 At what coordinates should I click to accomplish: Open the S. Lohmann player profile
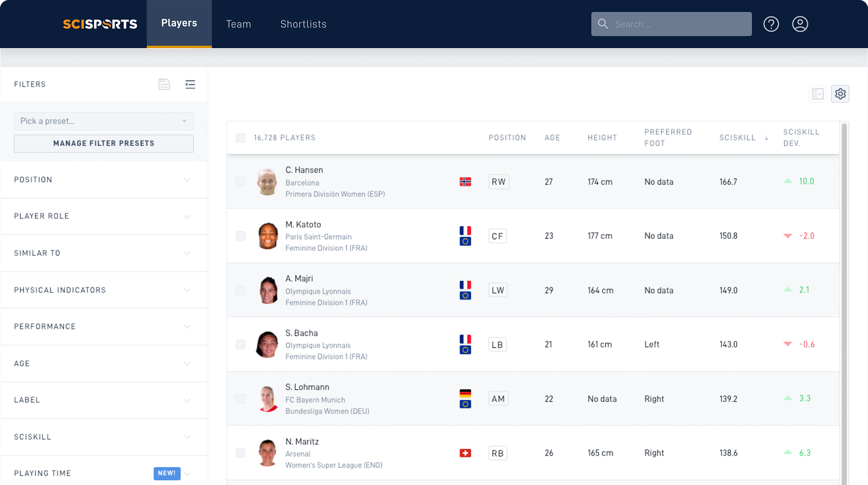[x=307, y=387]
